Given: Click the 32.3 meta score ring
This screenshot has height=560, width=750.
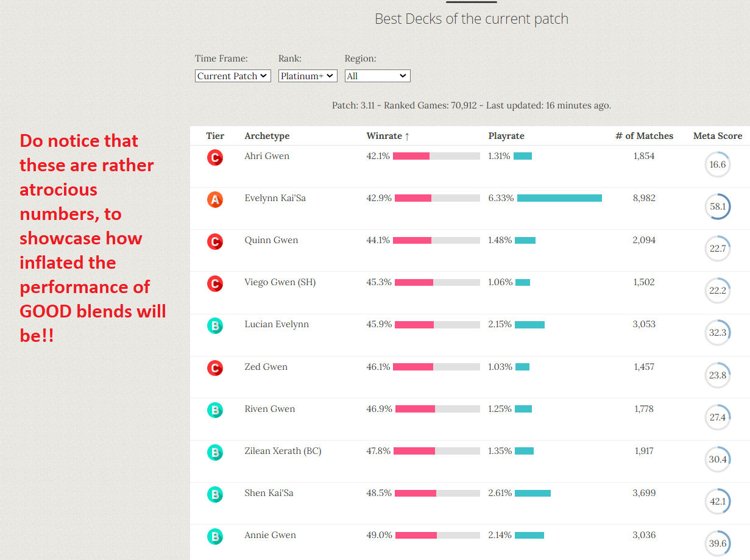Looking at the screenshot, I should click(718, 333).
